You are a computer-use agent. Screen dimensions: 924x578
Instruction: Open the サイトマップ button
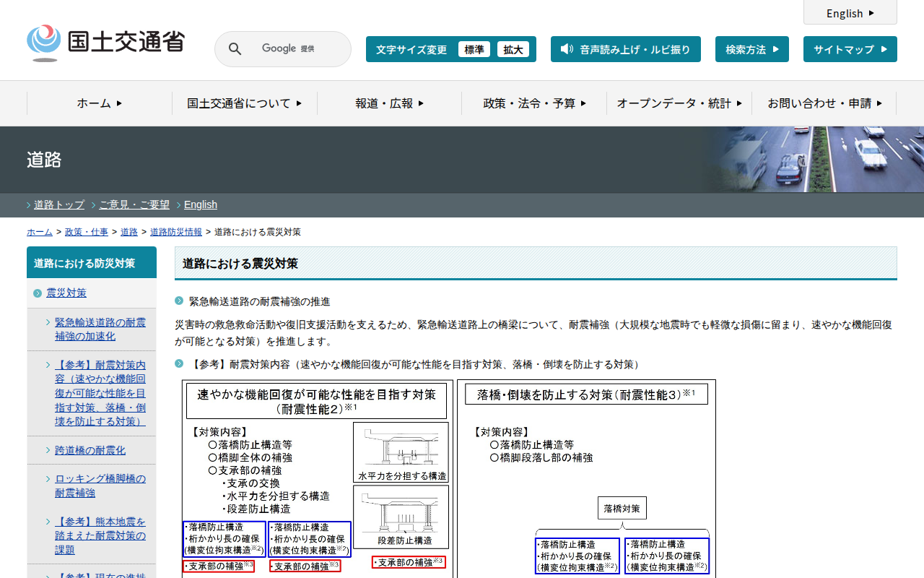click(850, 49)
